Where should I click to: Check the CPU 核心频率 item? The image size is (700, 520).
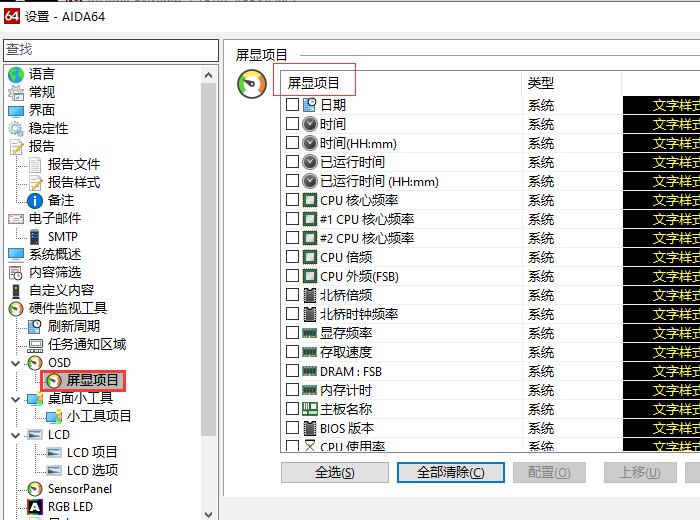(292, 200)
